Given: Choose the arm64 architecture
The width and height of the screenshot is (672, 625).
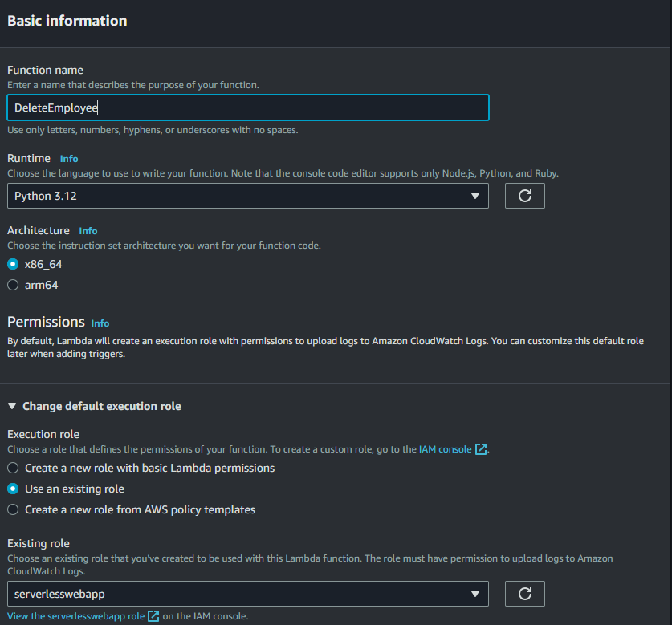Looking at the screenshot, I should tap(13, 285).
